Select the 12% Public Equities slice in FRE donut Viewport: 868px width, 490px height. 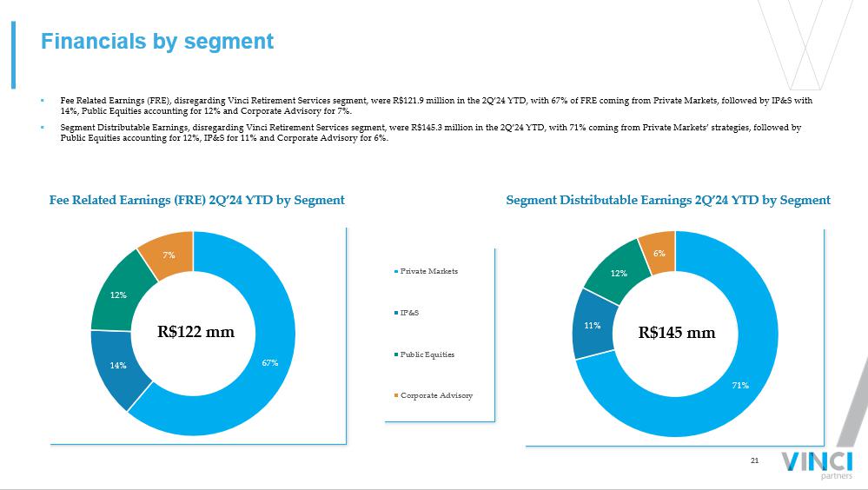tap(118, 295)
